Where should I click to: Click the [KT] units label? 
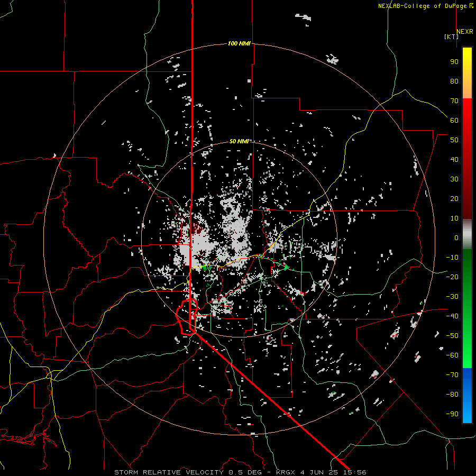[451, 36]
